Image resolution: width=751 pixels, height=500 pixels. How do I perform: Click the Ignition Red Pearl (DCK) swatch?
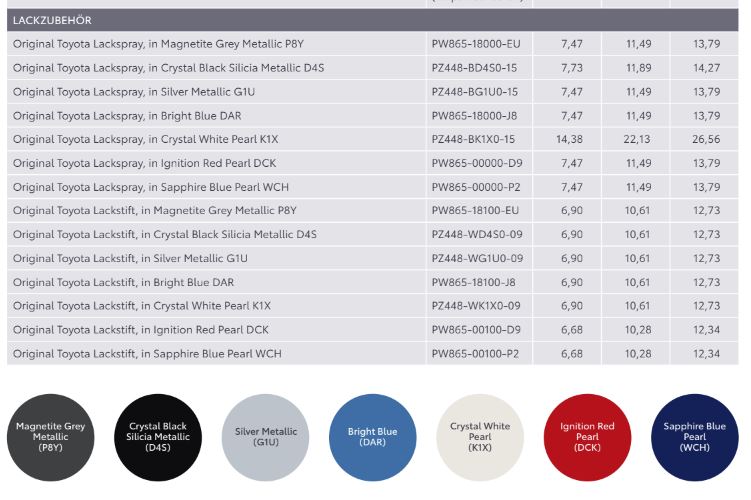point(587,437)
